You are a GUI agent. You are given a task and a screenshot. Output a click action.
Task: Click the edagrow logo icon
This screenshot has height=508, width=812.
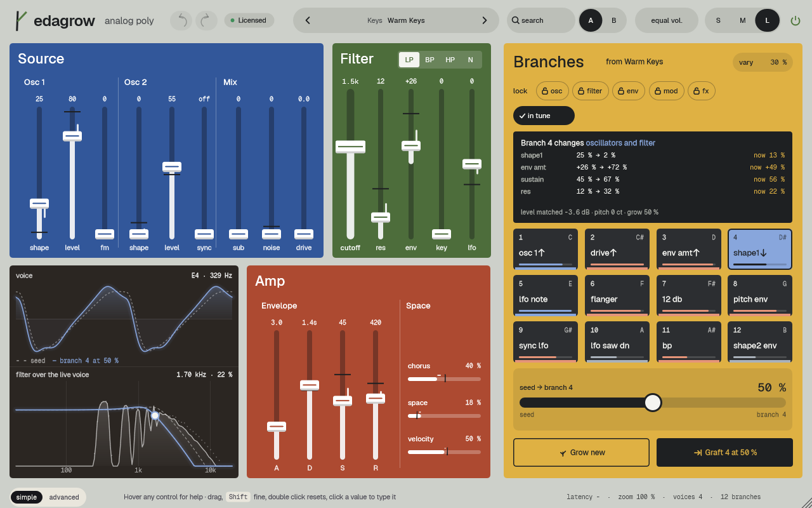(22, 20)
